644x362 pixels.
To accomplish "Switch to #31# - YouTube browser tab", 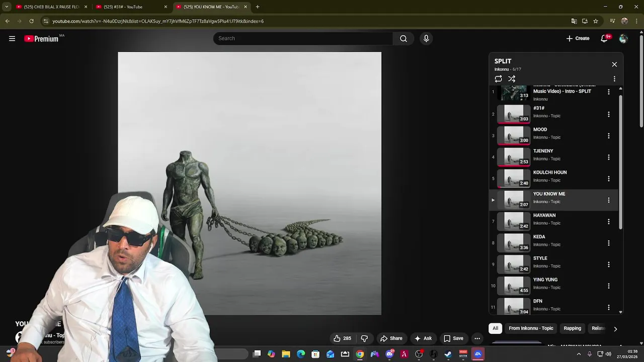I will (131, 7).
